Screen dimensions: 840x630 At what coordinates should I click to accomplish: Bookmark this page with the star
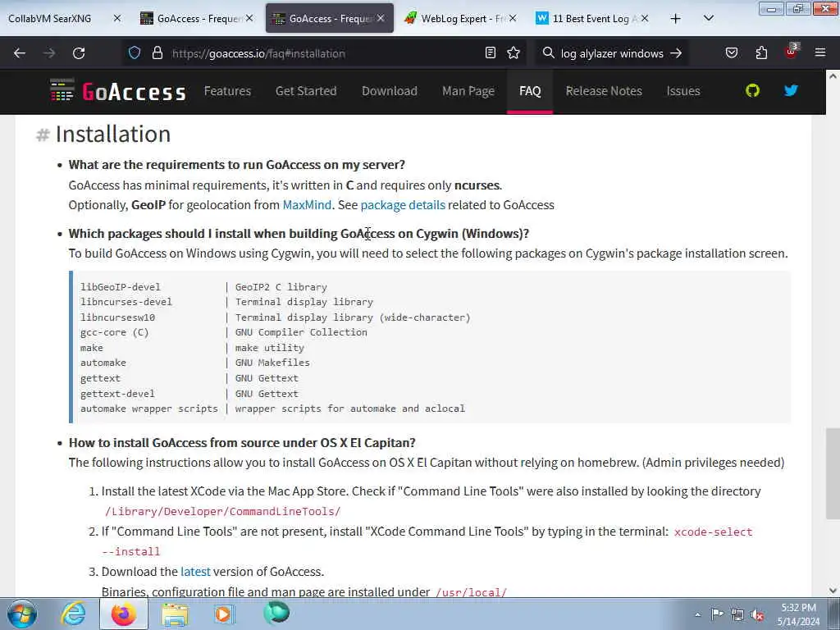(x=514, y=53)
